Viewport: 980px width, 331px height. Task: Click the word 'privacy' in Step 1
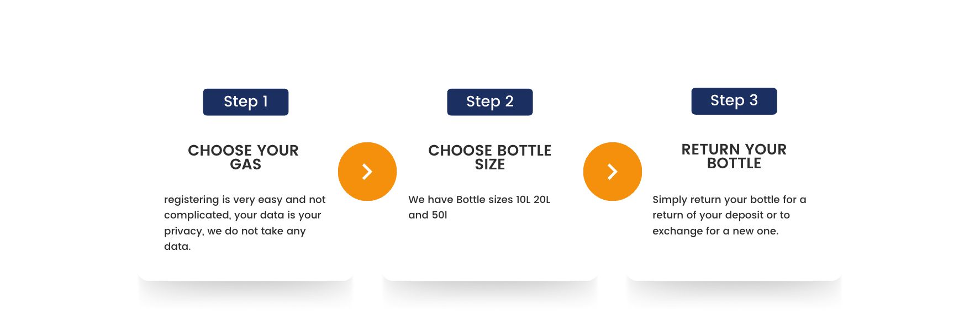click(183, 231)
